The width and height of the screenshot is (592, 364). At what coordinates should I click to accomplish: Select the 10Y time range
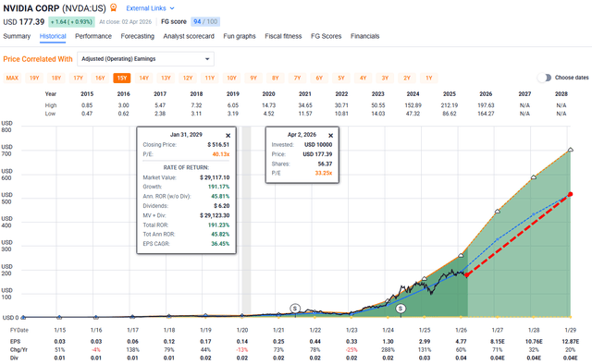click(x=231, y=79)
